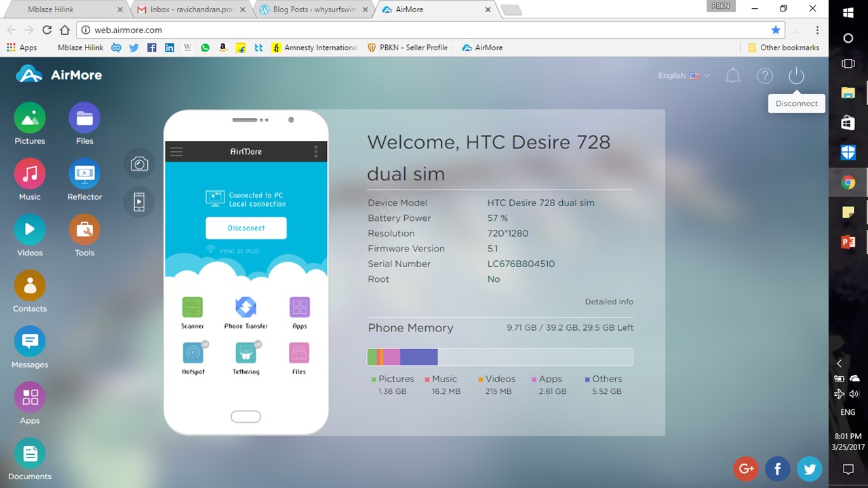Switch to the Blog Posts tab
868x488 pixels.
click(x=313, y=9)
